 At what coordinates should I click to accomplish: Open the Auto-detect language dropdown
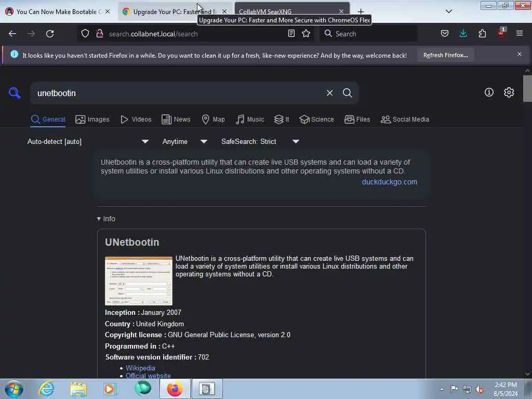[x=88, y=141]
